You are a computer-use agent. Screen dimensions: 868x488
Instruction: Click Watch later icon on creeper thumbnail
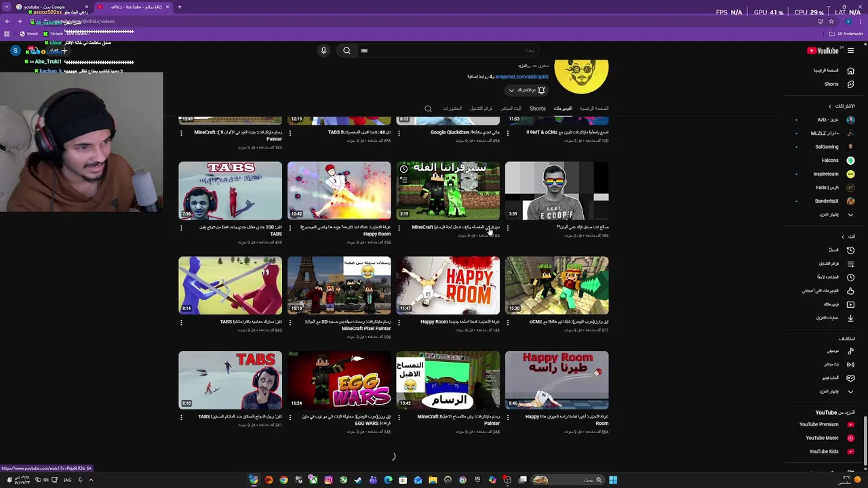tap(403, 169)
